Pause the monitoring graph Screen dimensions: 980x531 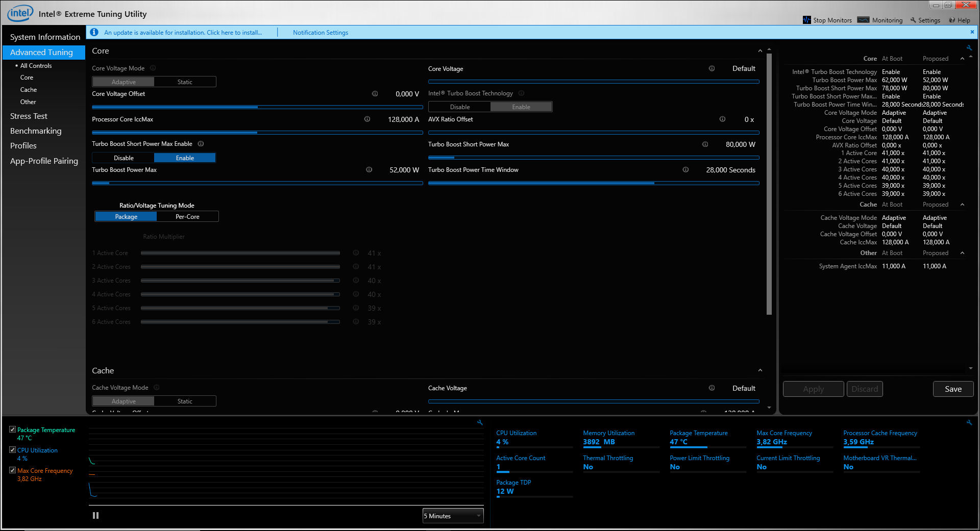point(95,516)
